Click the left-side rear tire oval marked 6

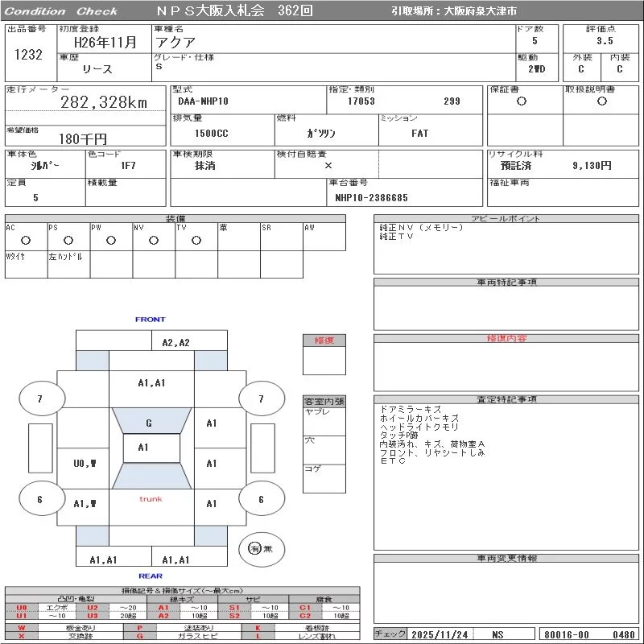[42, 499]
